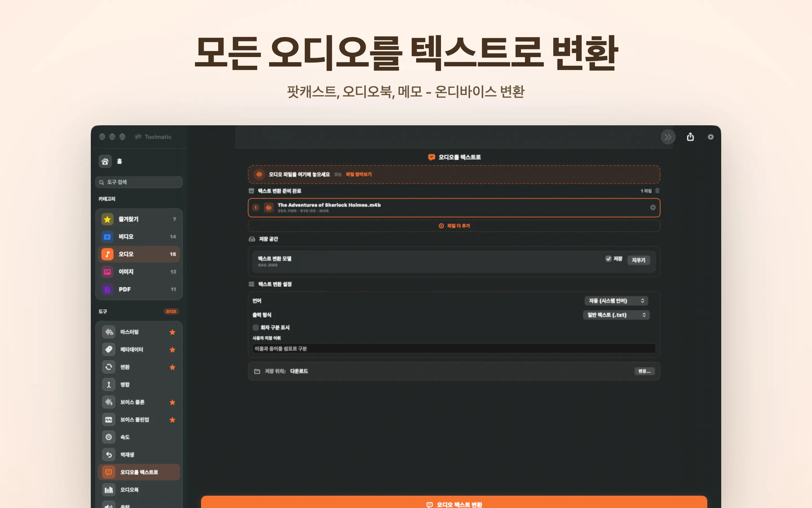Select the 마스터링 tool
The image size is (812, 508).
(x=139, y=332)
